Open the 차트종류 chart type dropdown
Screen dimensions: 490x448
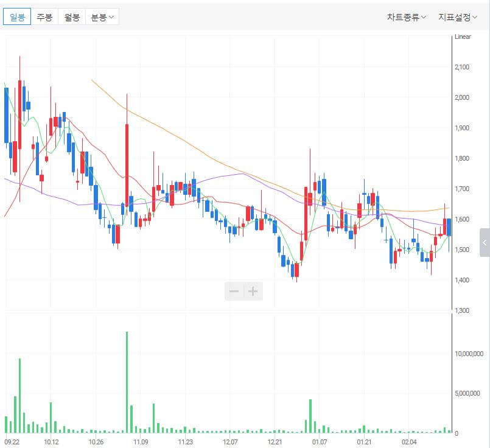point(406,17)
